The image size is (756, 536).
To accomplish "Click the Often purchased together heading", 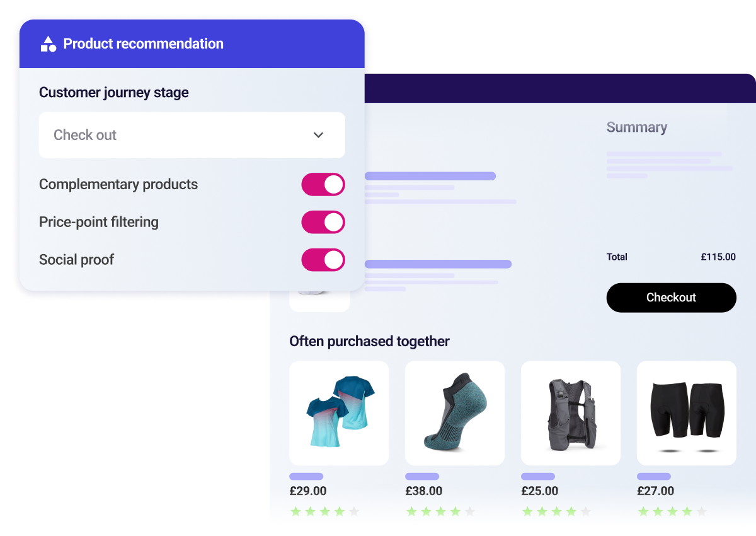I will pyautogui.click(x=369, y=341).
